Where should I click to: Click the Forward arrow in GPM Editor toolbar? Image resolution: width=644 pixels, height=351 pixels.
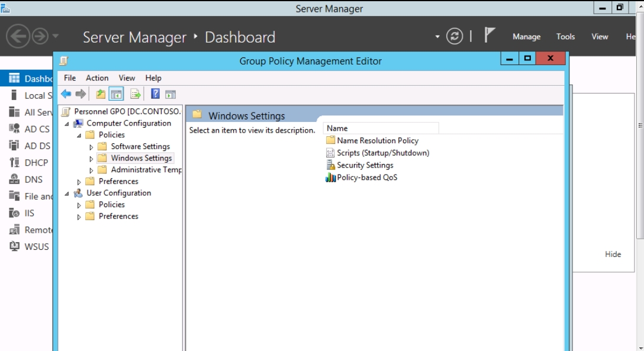81,94
